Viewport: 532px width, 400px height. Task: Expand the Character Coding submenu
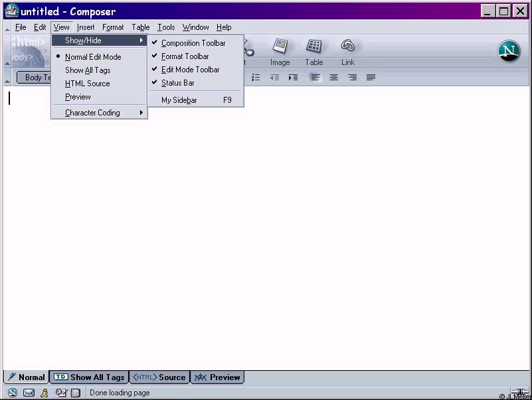point(99,113)
